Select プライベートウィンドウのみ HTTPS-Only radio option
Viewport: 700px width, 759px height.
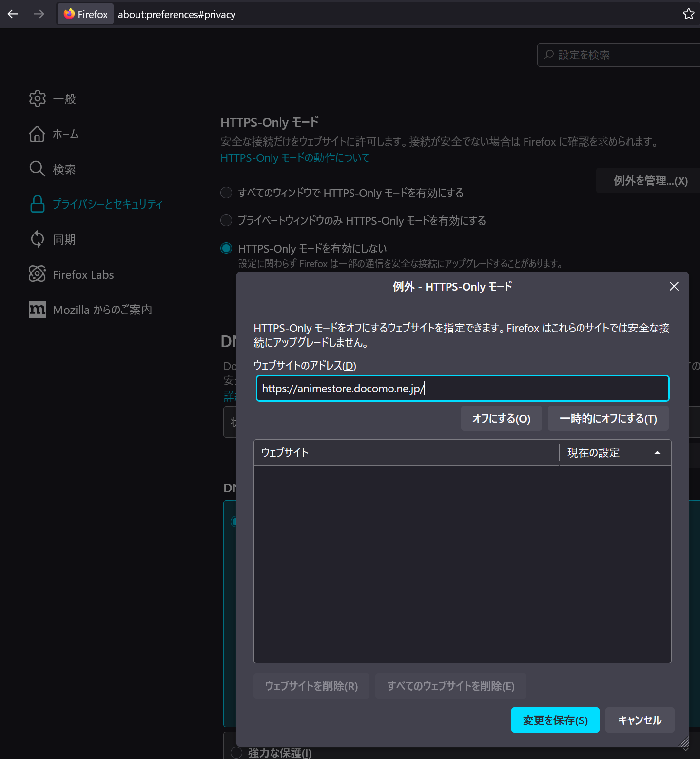[x=226, y=220]
